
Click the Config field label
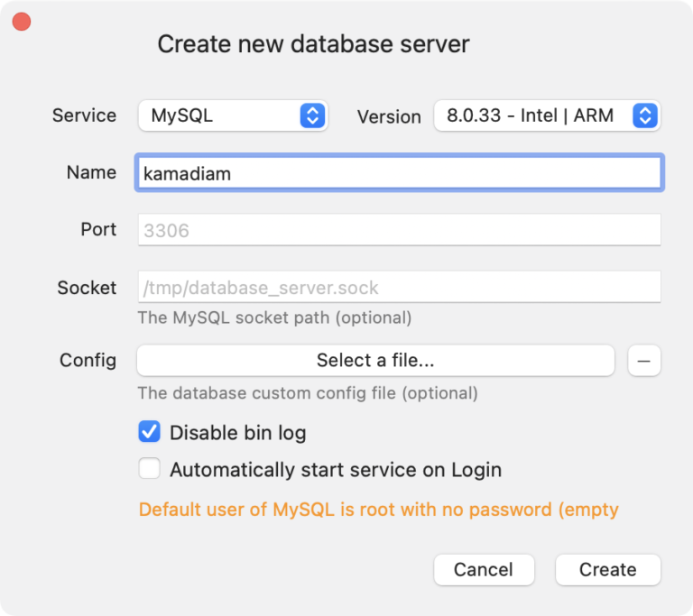[x=88, y=361]
